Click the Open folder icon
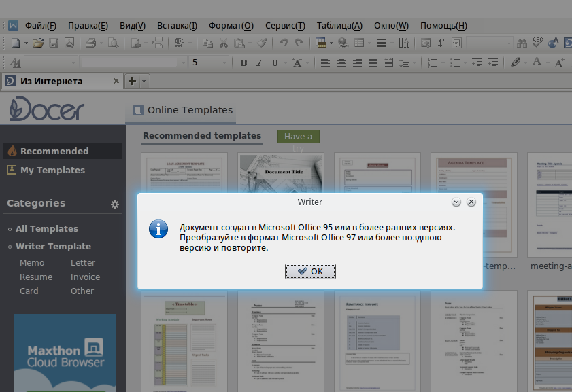This screenshot has height=392, width=572. click(x=38, y=43)
